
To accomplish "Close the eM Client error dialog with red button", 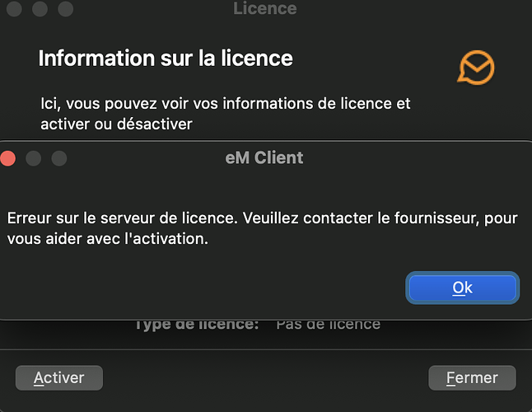I will point(8,157).
